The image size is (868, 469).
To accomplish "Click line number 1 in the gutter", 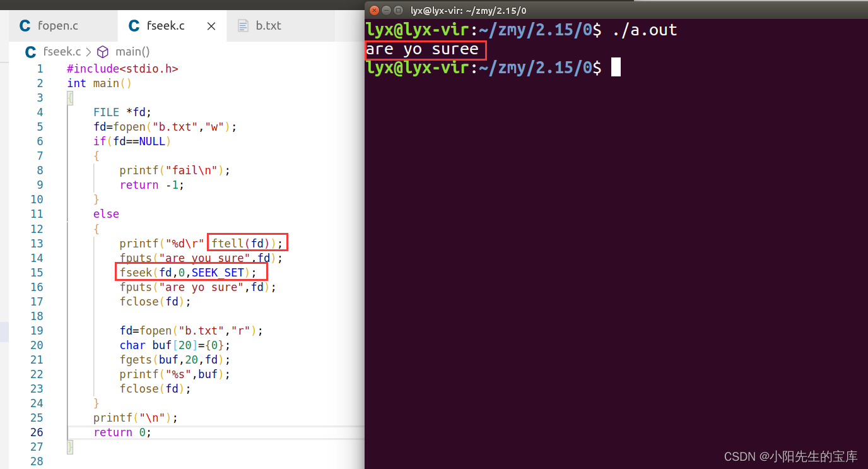I will pyautogui.click(x=40, y=69).
